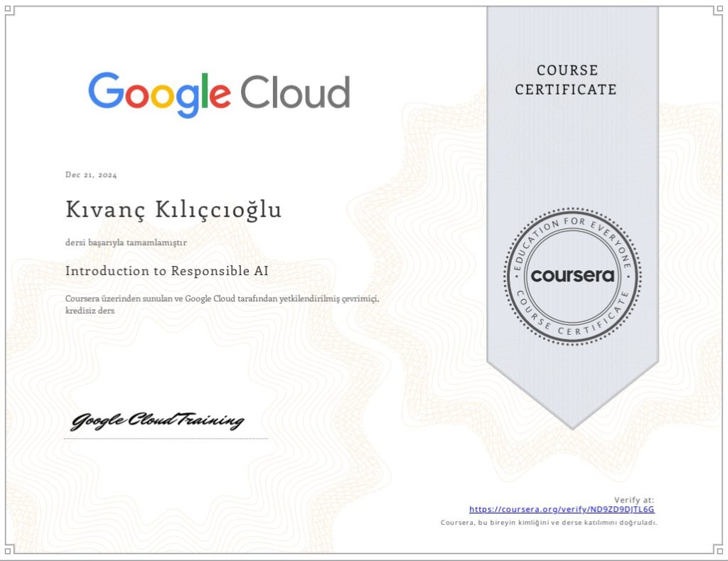728x561 pixels.
Task: Select the recipient name Kıvanç Kılıççıoğlu
Action: tap(173, 210)
